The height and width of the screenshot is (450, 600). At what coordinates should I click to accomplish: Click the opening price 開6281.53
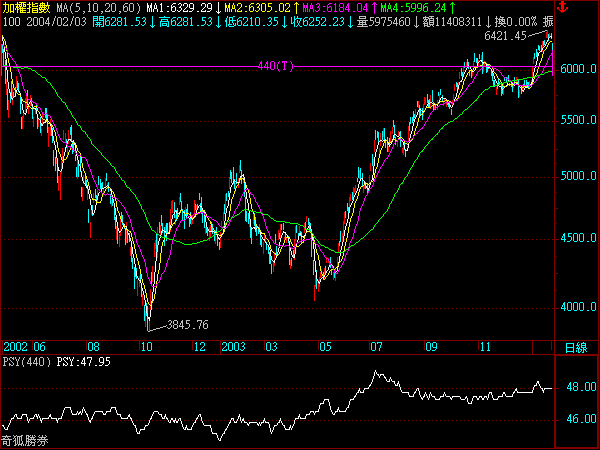tap(120, 22)
